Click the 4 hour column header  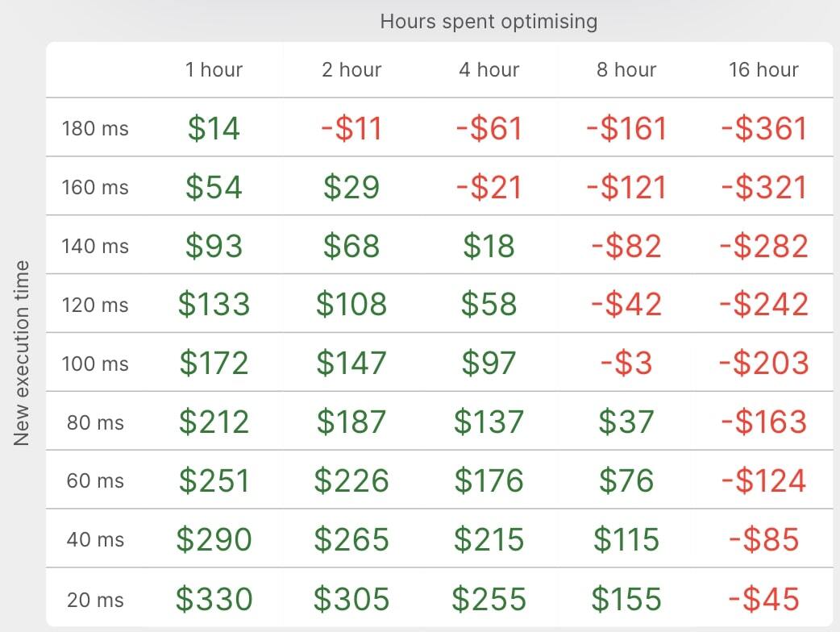click(x=489, y=69)
